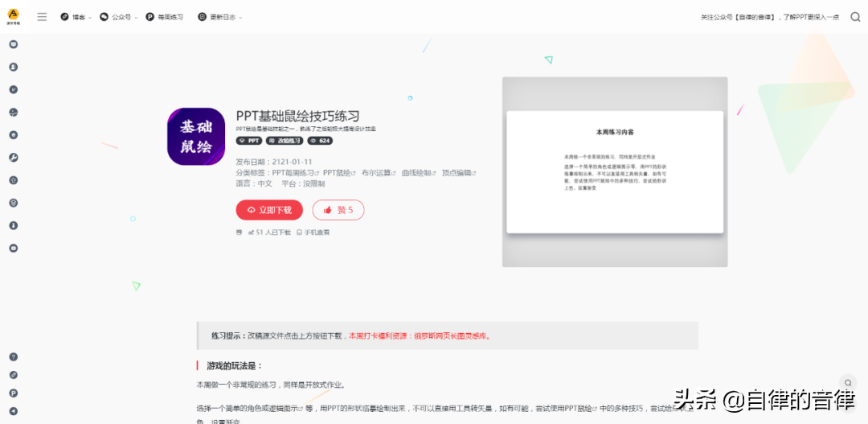Open the PPT每周练习 tag link

pyautogui.click(x=296, y=172)
